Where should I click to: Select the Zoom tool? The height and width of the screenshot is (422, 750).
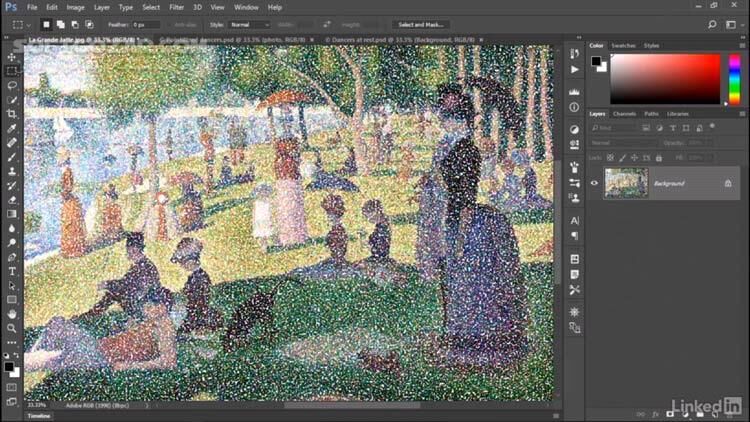coord(12,328)
